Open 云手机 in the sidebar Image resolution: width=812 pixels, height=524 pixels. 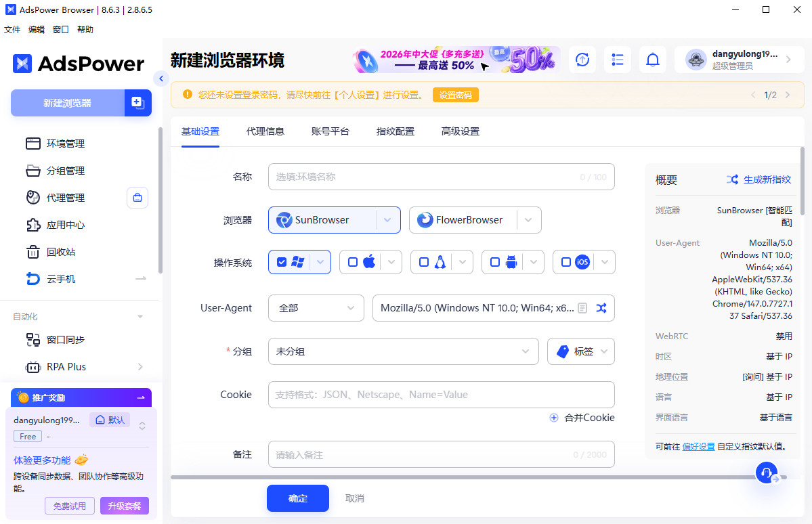coord(61,278)
